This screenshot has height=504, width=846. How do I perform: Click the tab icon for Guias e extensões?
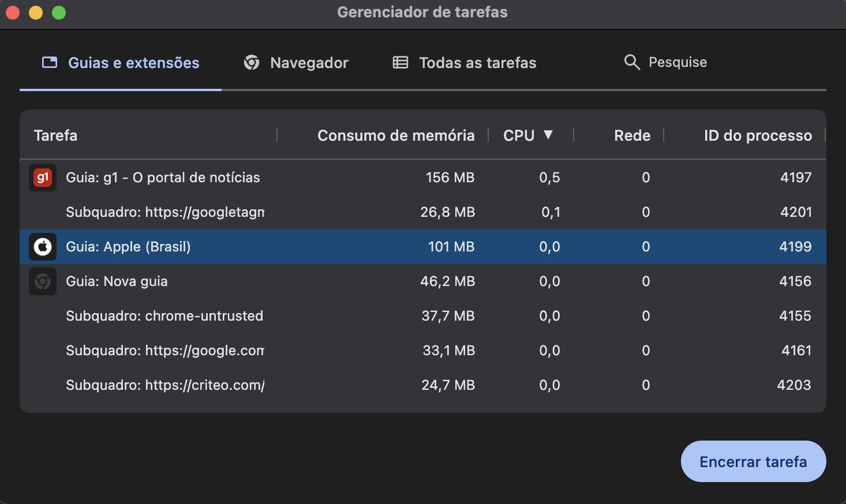click(50, 62)
